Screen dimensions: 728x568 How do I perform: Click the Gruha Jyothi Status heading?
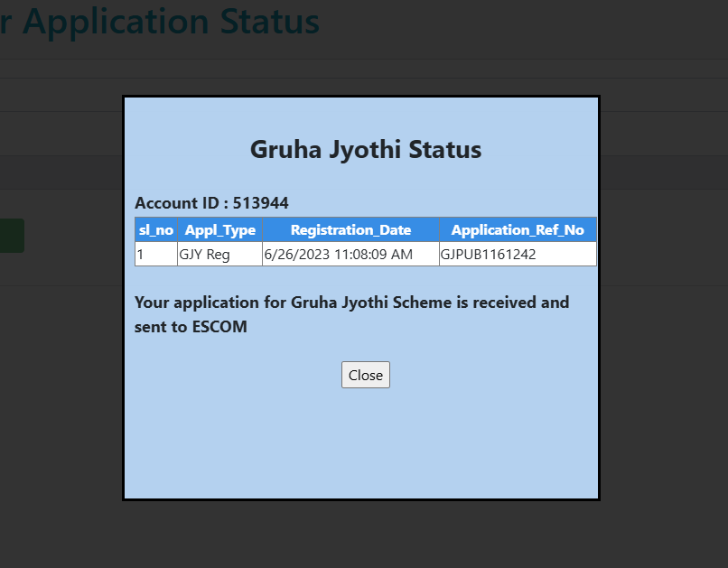[366, 149]
